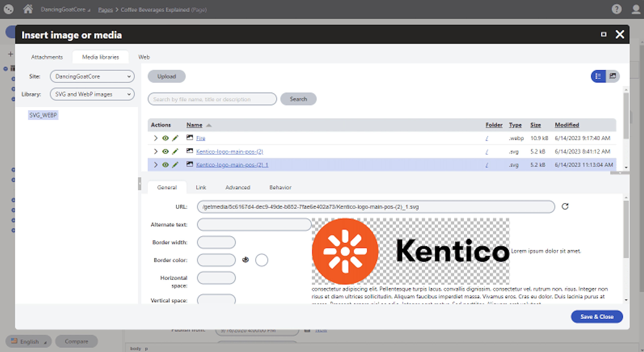The image size is (644, 352).
Task: Open the Library dropdown SVG and WebP images
Action: [92, 94]
